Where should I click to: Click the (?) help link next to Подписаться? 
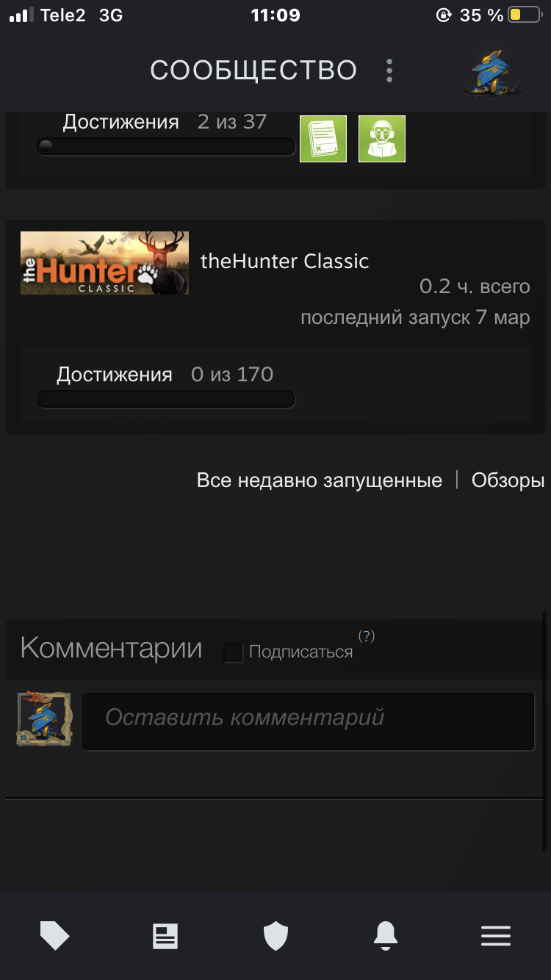pos(366,635)
